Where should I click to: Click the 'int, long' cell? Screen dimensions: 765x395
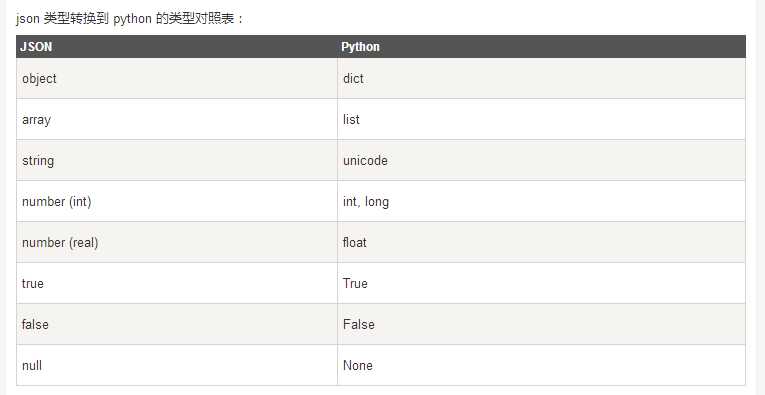coord(541,201)
